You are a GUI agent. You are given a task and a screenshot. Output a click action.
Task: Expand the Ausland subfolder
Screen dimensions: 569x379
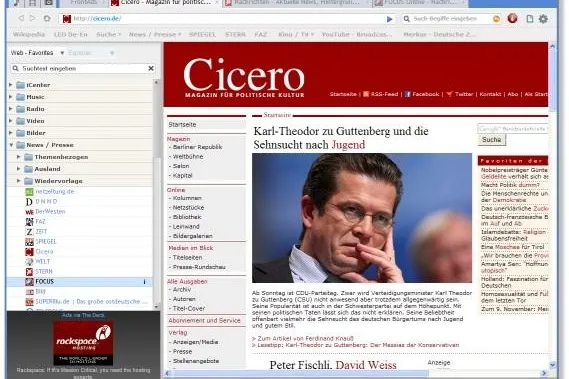click(x=19, y=169)
